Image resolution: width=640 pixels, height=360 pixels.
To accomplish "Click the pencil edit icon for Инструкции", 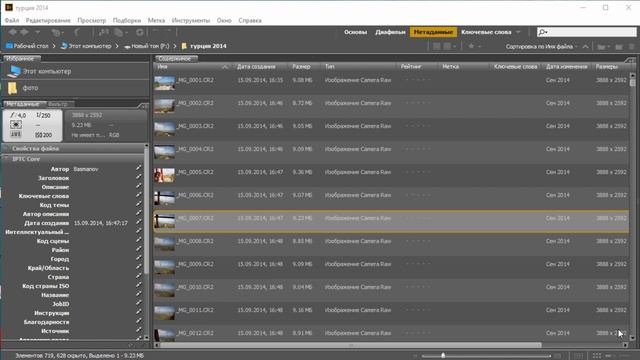I will 139,312.
